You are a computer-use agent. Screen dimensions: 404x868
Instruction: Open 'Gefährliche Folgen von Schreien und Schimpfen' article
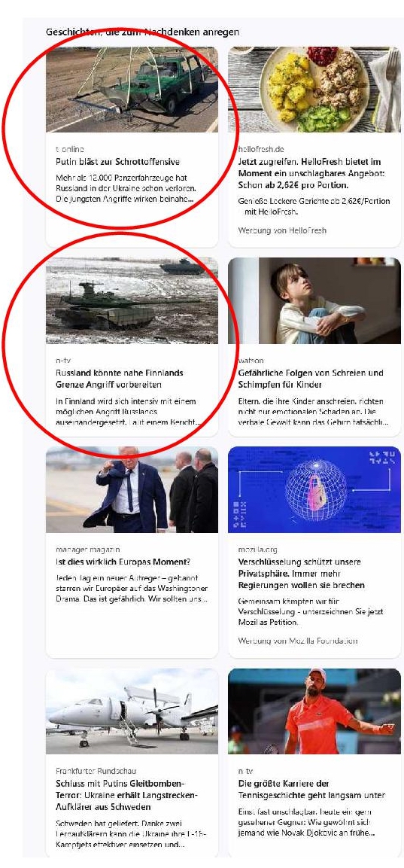pos(311,379)
